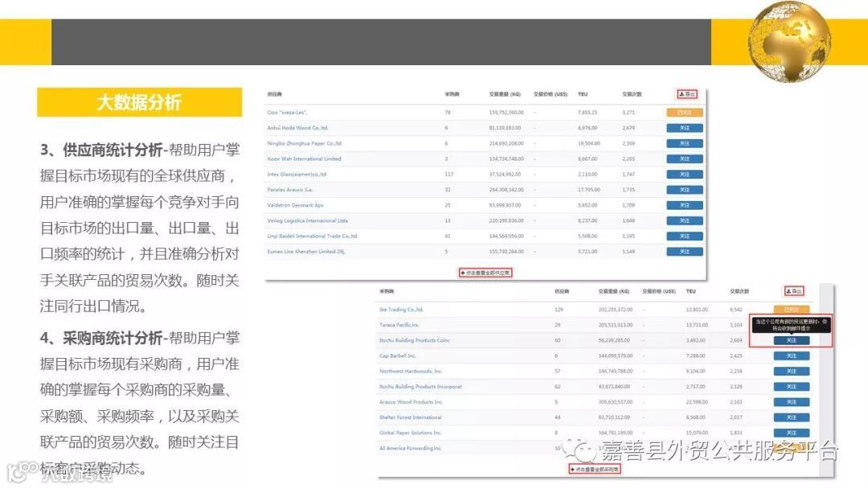Follow Anhui Hoda Wood Co.,ltd with 关注
This screenshot has height=489, width=868.
point(685,128)
